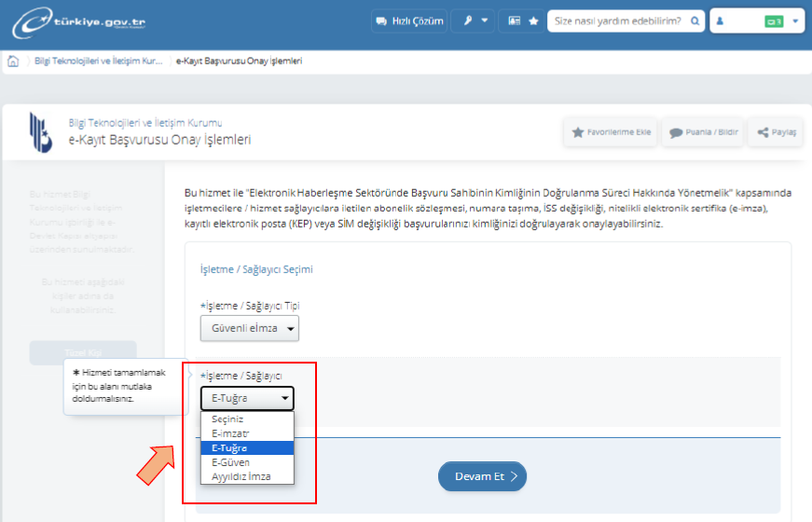812x522 pixels.
Task: Click İşletme / Sağlayıcı Seçimi heading
Action: pyautogui.click(x=256, y=269)
